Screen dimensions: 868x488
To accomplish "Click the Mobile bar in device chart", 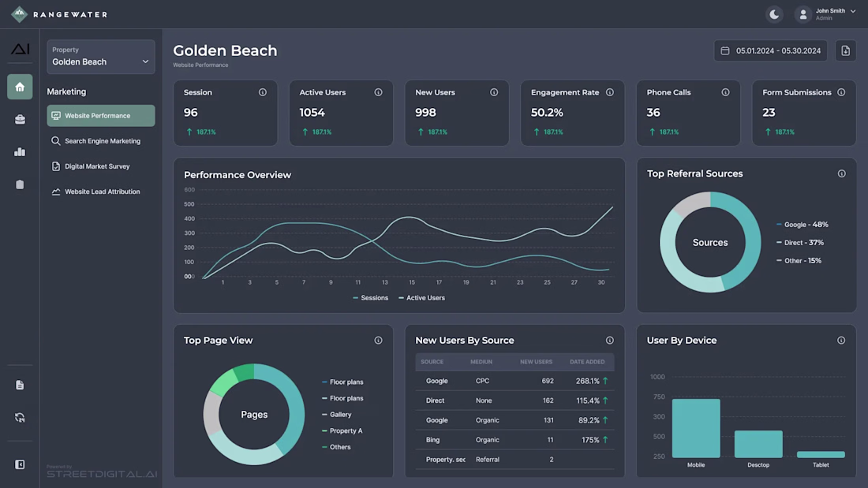I will [x=696, y=428].
